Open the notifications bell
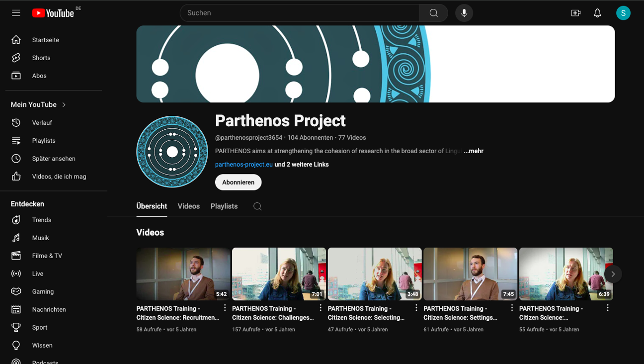Viewport: 644px width, 364px height. point(597,12)
